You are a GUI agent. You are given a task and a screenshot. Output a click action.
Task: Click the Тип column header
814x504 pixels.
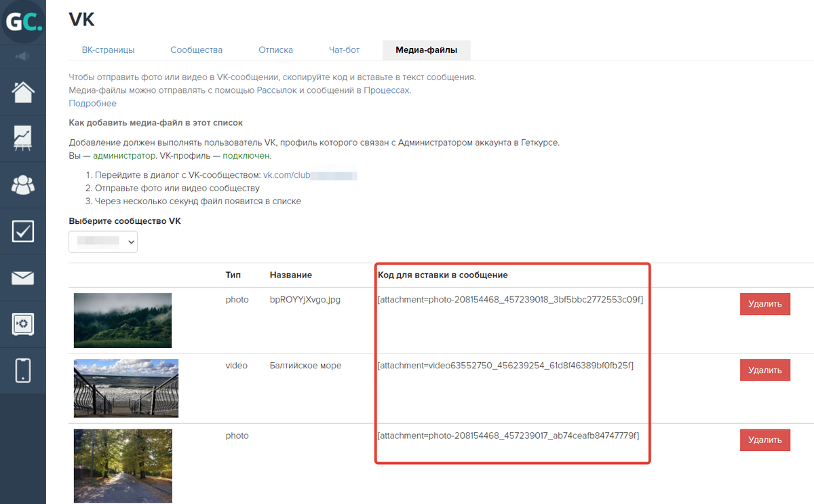point(233,275)
